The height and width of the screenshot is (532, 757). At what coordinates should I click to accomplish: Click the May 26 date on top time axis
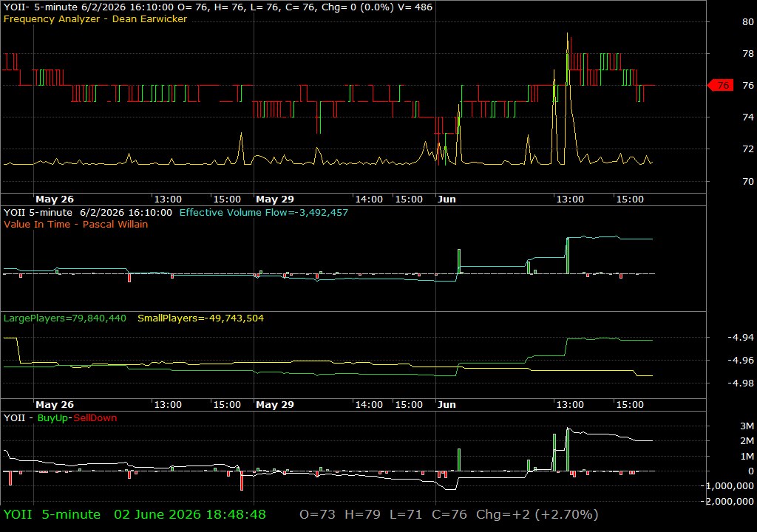click(x=55, y=199)
